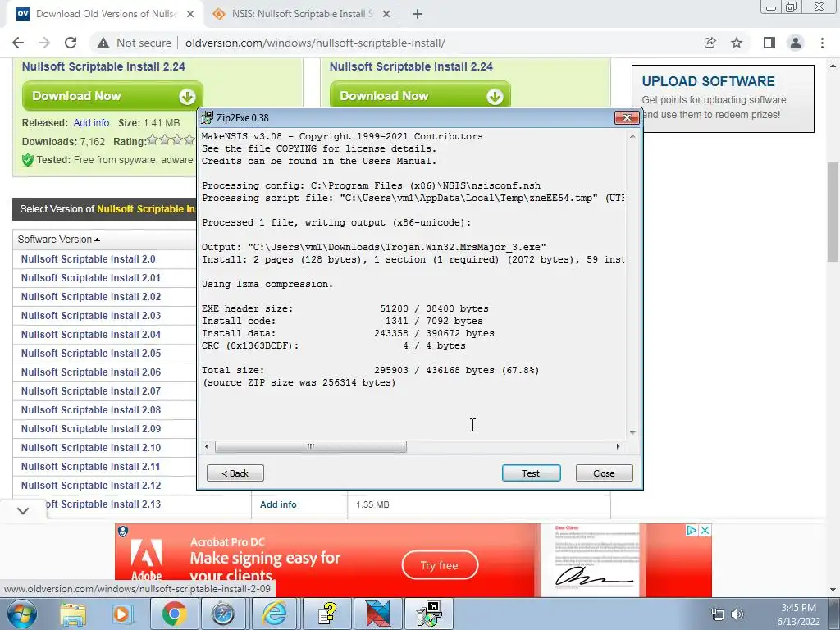The height and width of the screenshot is (630, 840).
Task: Open Nullsoft Scriptable Install 2.01 link
Action: pyautogui.click(x=90, y=278)
